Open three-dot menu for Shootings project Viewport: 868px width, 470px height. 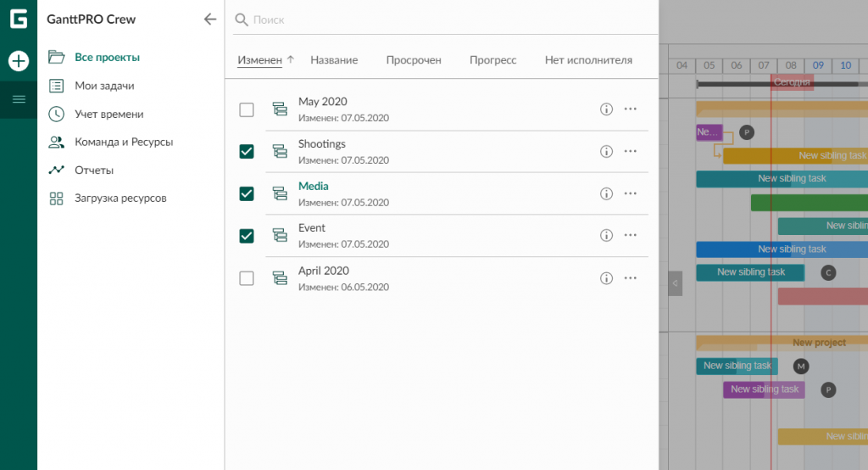pyautogui.click(x=630, y=151)
